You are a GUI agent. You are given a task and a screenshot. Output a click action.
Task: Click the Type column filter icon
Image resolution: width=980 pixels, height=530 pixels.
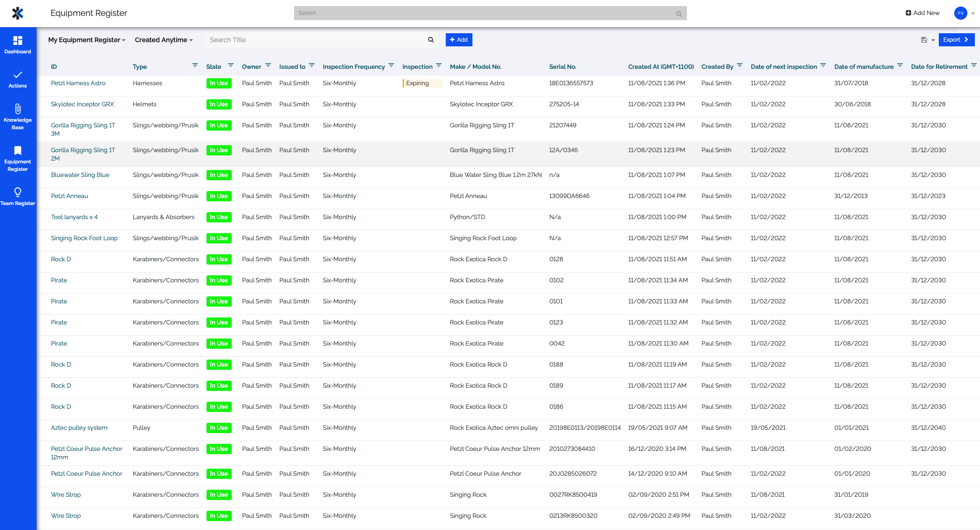(x=195, y=66)
